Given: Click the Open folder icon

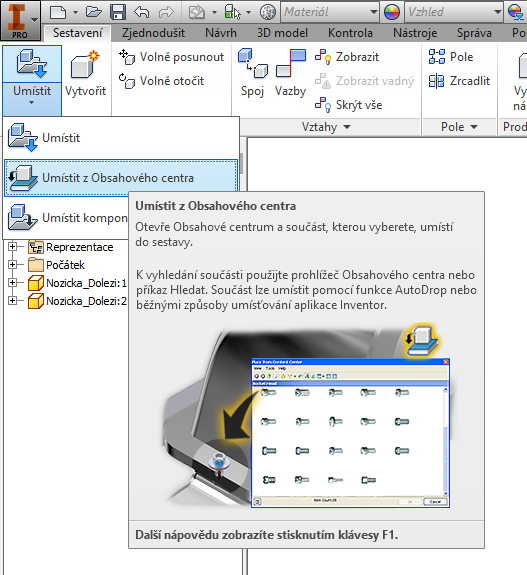Looking at the screenshot, I should (94, 12).
